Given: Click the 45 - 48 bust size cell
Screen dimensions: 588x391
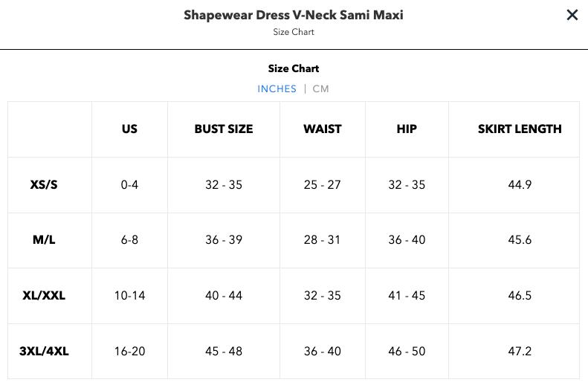Looking at the screenshot, I should [x=224, y=352].
